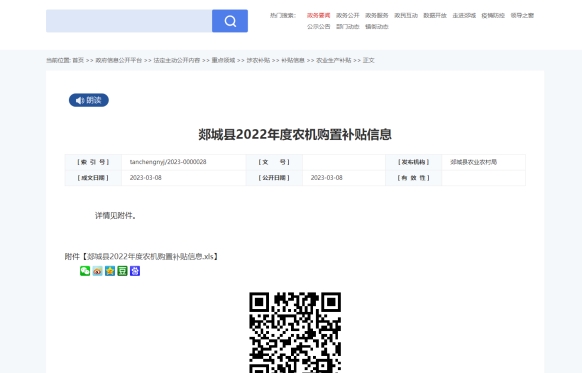
Task: Open 重点领域 breadcrumb link
Action: click(223, 60)
